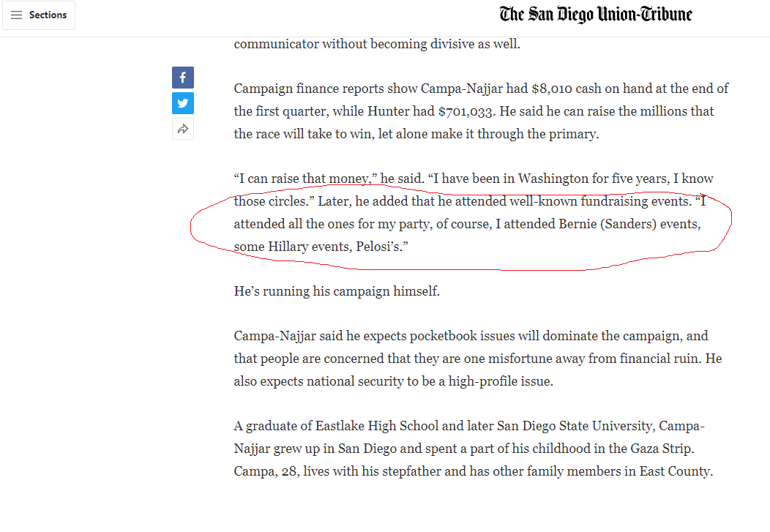Click the line "the first quarter, while Hunter had $701,033"
This screenshot has height=532, width=770.
pos(474,111)
